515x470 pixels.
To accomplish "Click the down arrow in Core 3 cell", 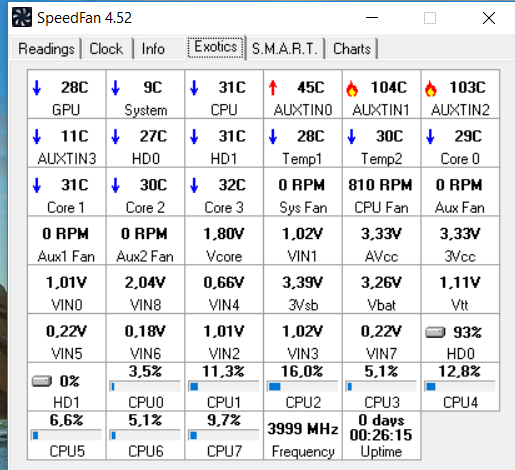I will [194, 185].
